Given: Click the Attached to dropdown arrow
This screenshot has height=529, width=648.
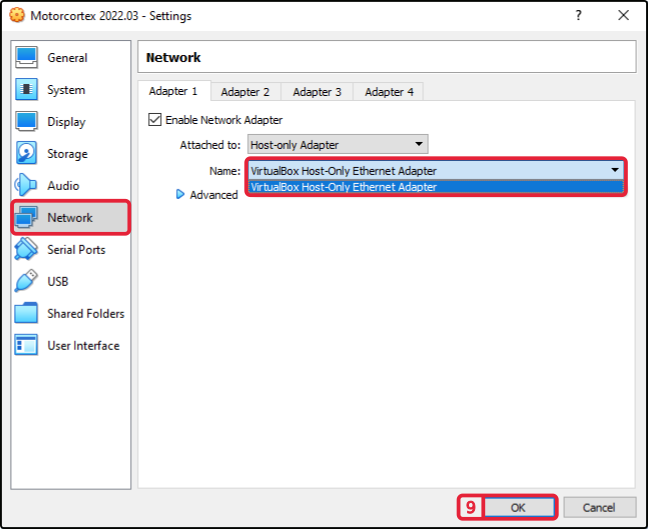Looking at the screenshot, I should (x=419, y=144).
